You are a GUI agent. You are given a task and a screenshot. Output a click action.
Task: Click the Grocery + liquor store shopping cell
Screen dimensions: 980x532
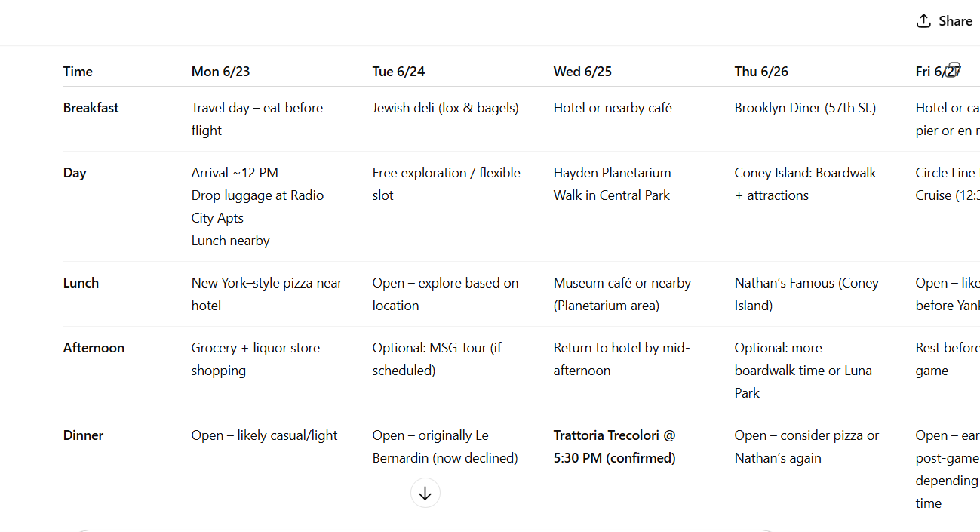(256, 359)
